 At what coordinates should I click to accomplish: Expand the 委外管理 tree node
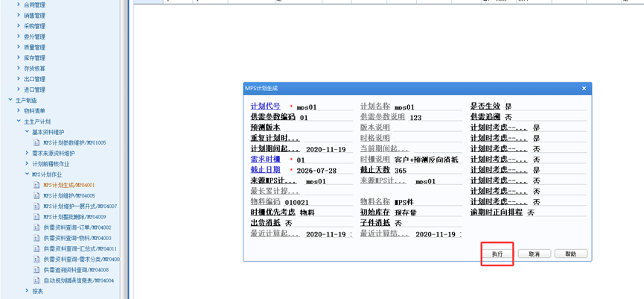pyautogui.click(x=19, y=37)
